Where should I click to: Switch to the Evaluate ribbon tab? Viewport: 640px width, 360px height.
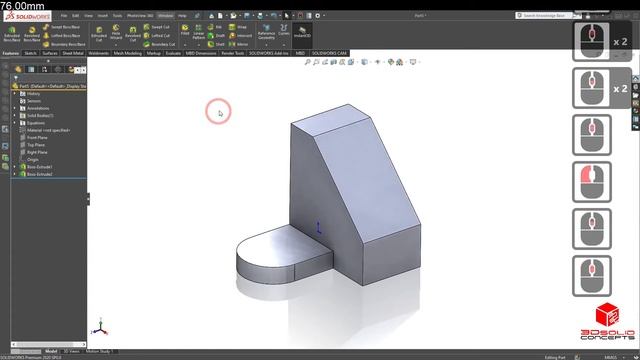(173, 53)
